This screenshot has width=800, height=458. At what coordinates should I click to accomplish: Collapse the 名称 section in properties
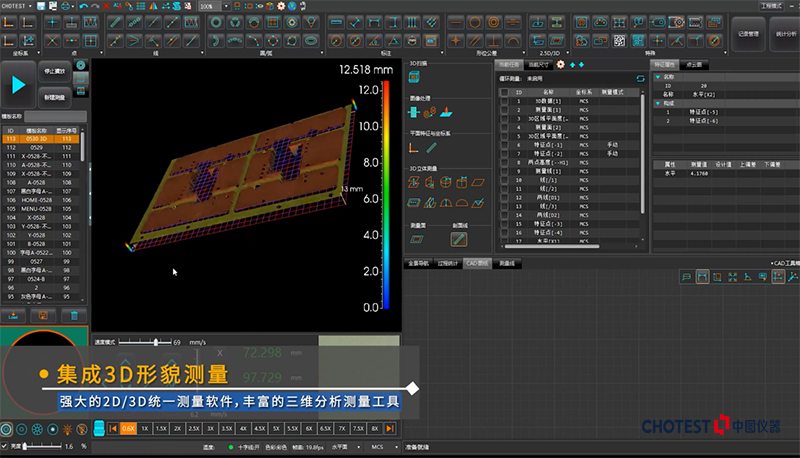pyautogui.click(x=658, y=76)
